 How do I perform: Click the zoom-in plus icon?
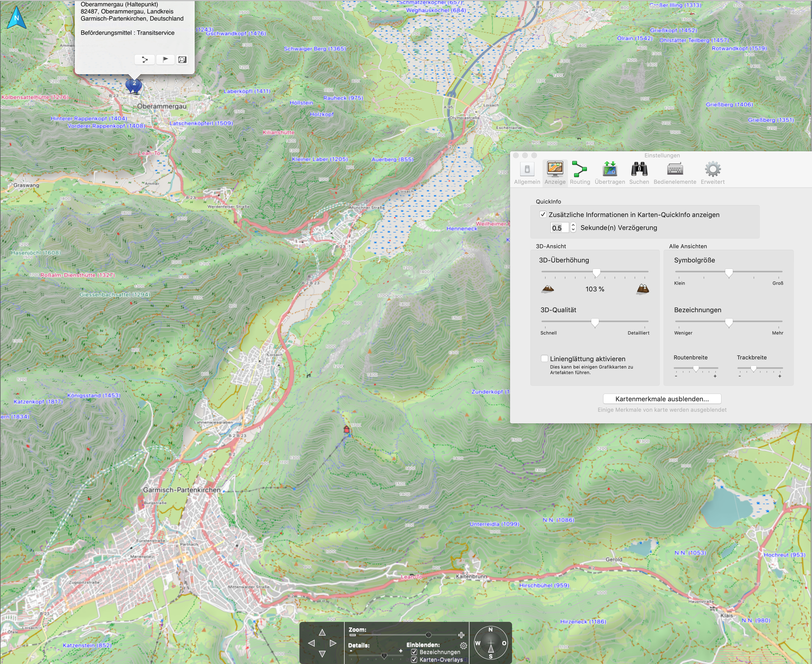pos(461,635)
